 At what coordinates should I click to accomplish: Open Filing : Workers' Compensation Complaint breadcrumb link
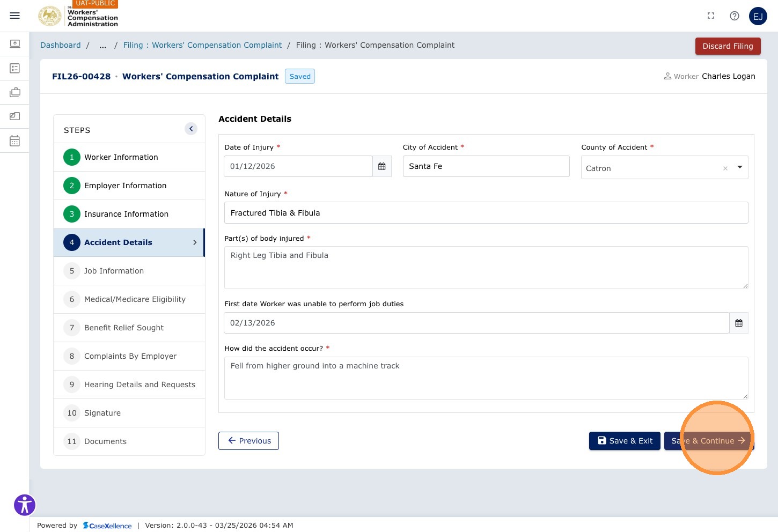click(x=202, y=45)
